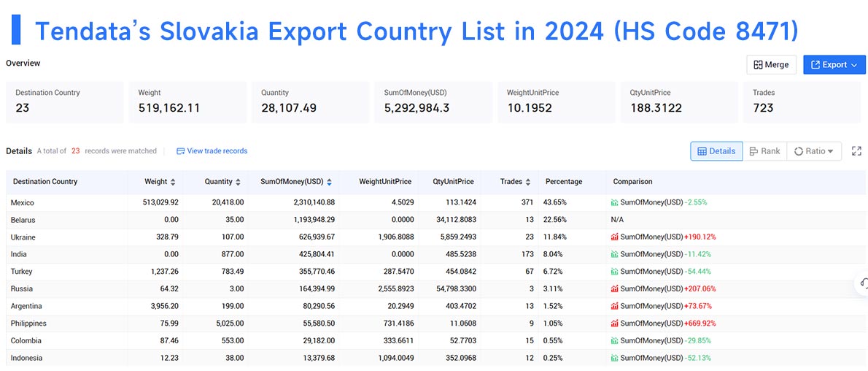Click Belarus's N/A comparison cell

coord(617,220)
